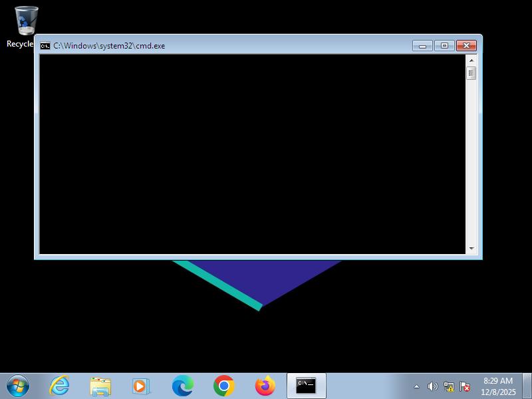Click the network status tray icon
The image size is (532, 399).
coord(449,386)
